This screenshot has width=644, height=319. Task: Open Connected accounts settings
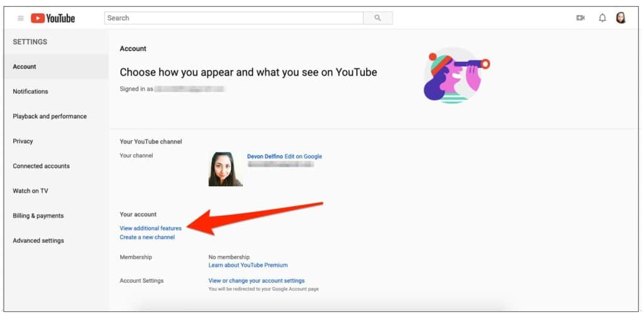click(41, 166)
